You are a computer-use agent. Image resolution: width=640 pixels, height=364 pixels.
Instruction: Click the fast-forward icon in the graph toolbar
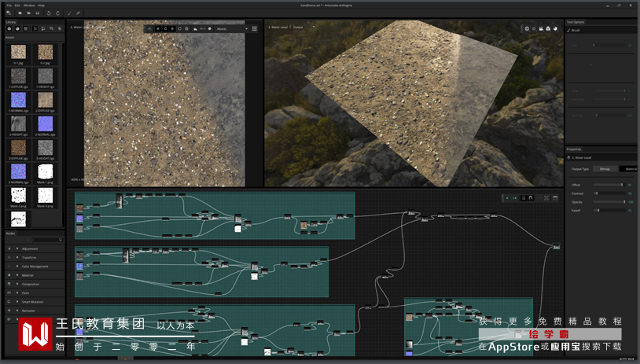coord(515,198)
